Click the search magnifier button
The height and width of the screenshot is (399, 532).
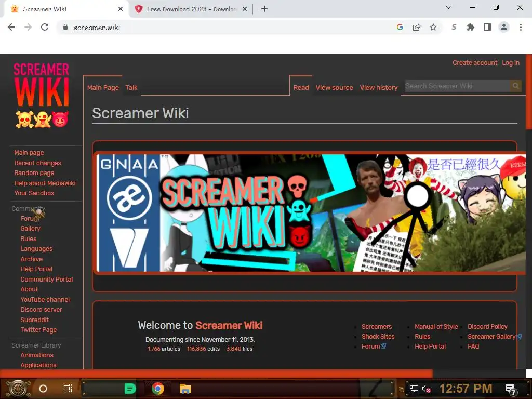pos(515,86)
